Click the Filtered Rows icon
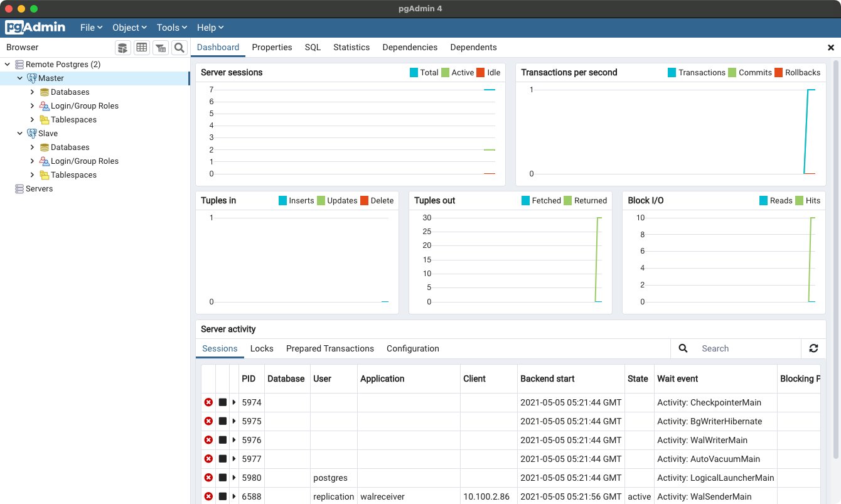Image resolution: width=841 pixels, height=504 pixels. click(x=161, y=48)
